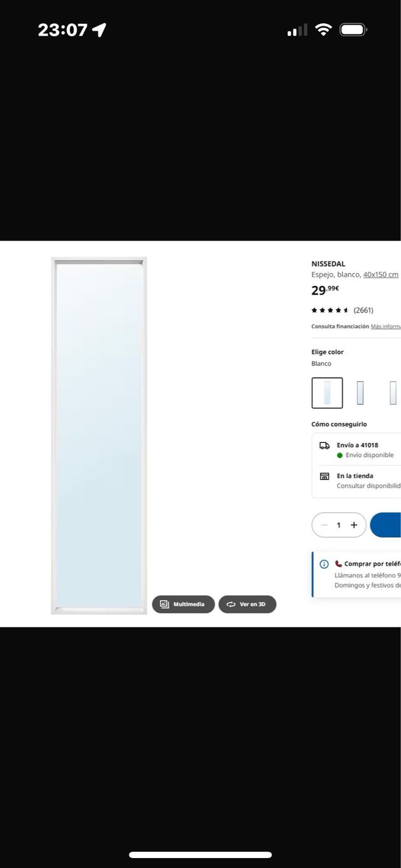Click the info circle icon by Comprar por teléfono
This screenshot has height=868, width=401.
click(324, 564)
